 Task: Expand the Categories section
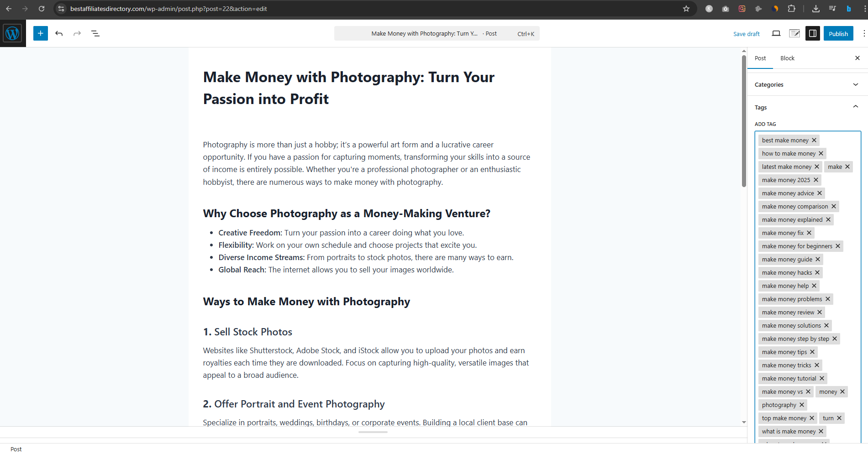pos(856,84)
